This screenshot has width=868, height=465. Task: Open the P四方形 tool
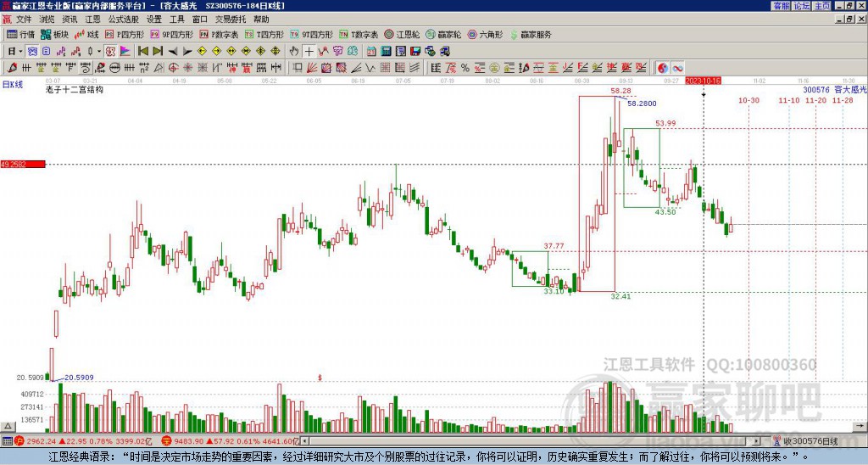click(x=125, y=34)
